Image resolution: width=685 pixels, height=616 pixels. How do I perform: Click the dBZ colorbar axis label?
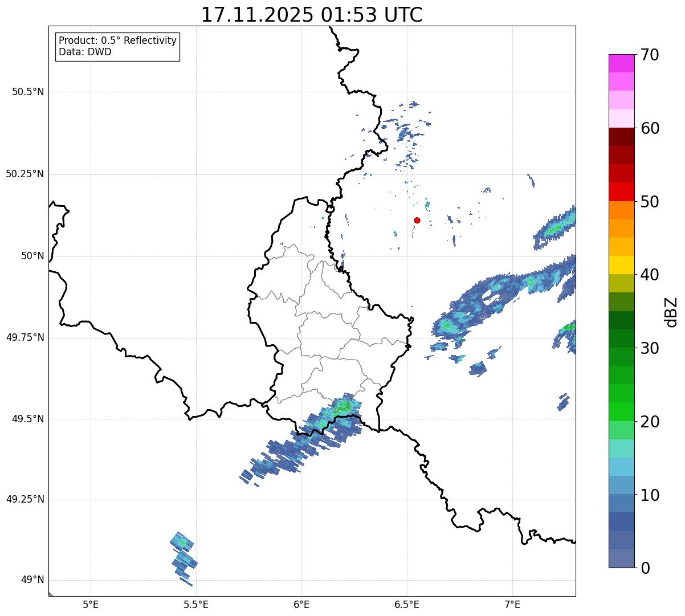point(671,312)
